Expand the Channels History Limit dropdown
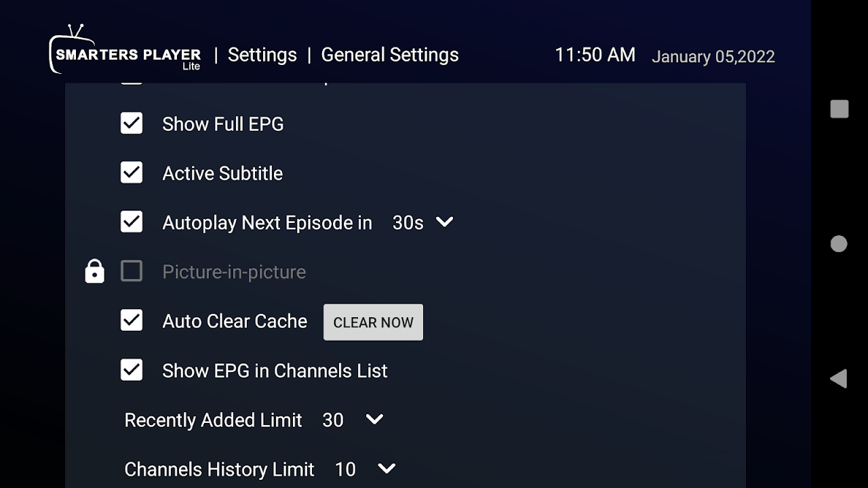This screenshot has height=488, width=868. 365,469
